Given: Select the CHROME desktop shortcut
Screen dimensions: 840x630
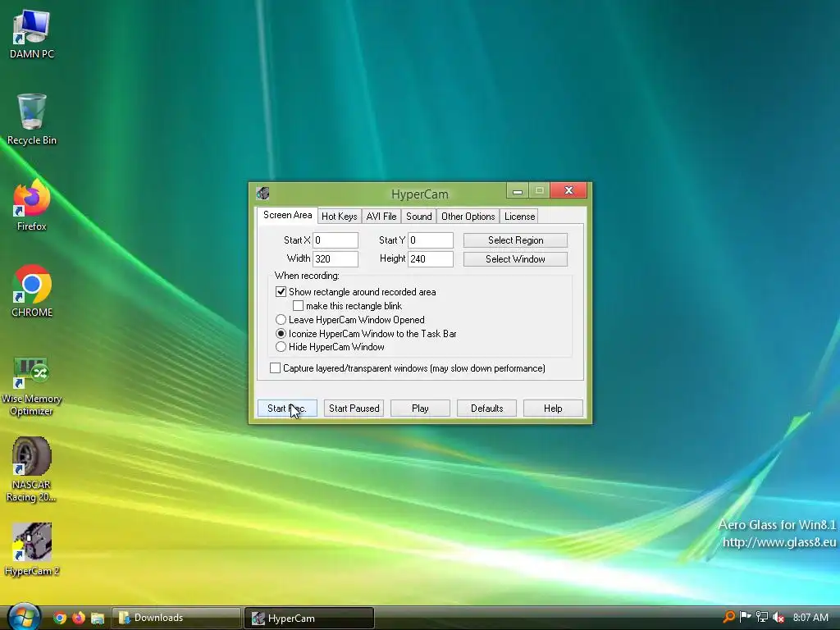Looking at the screenshot, I should 32,291.
